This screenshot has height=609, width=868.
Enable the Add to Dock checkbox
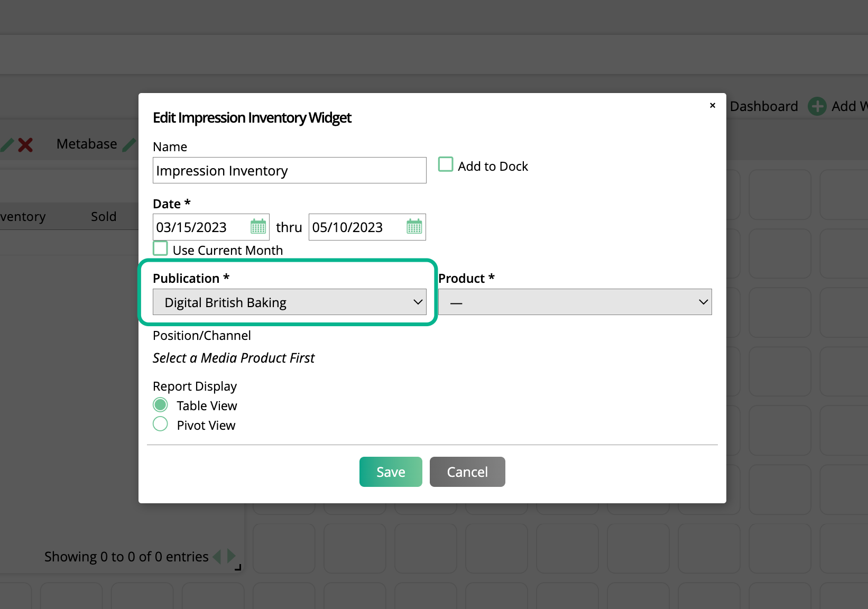446,164
